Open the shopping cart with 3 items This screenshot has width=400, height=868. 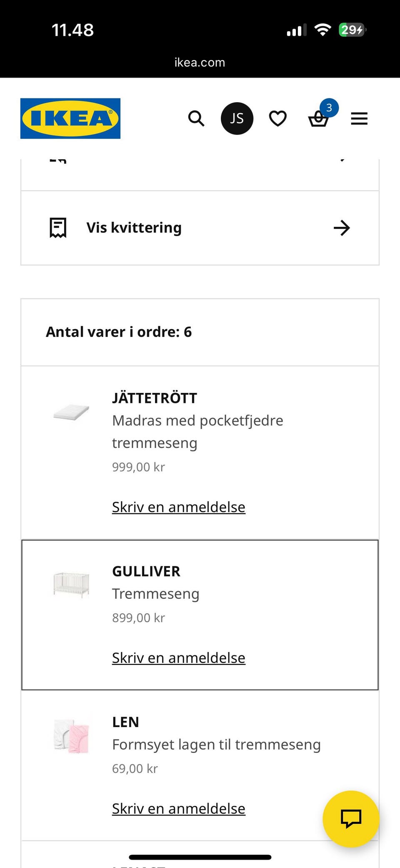click(318, 120)
